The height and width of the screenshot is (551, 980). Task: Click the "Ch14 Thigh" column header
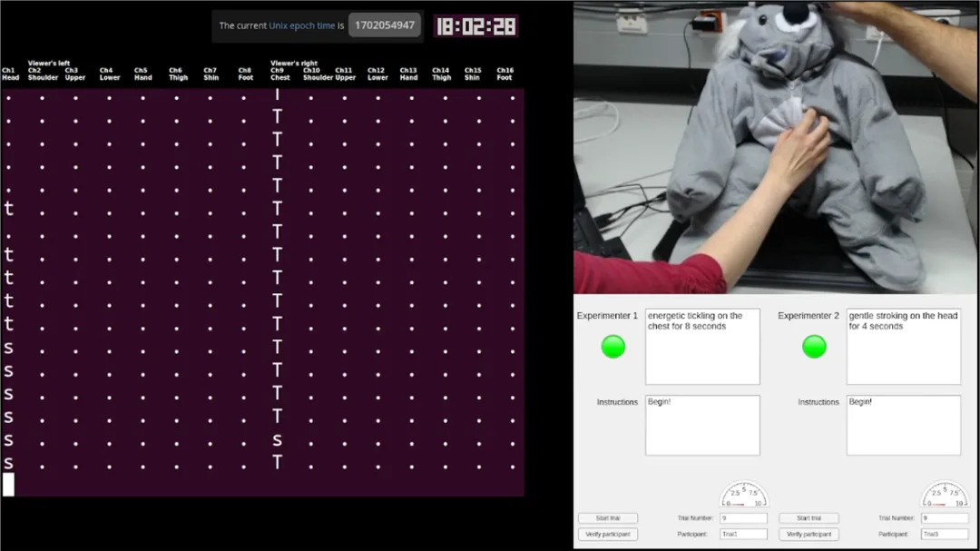click(x=441, y=74)
